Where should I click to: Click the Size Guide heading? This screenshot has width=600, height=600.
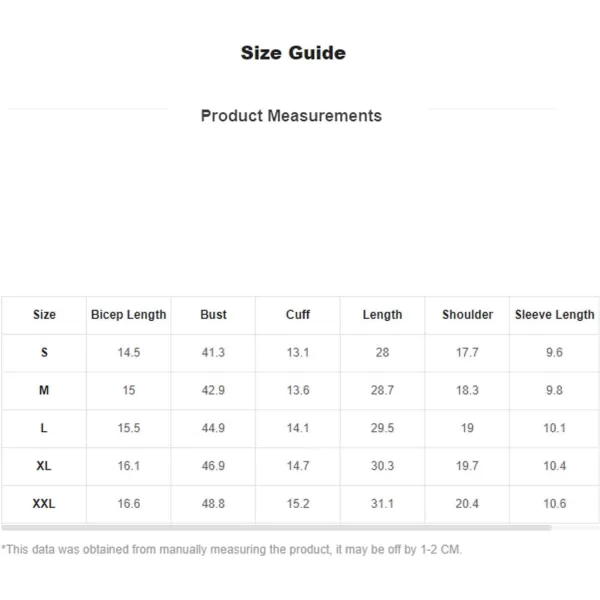[x=293, y=53]
